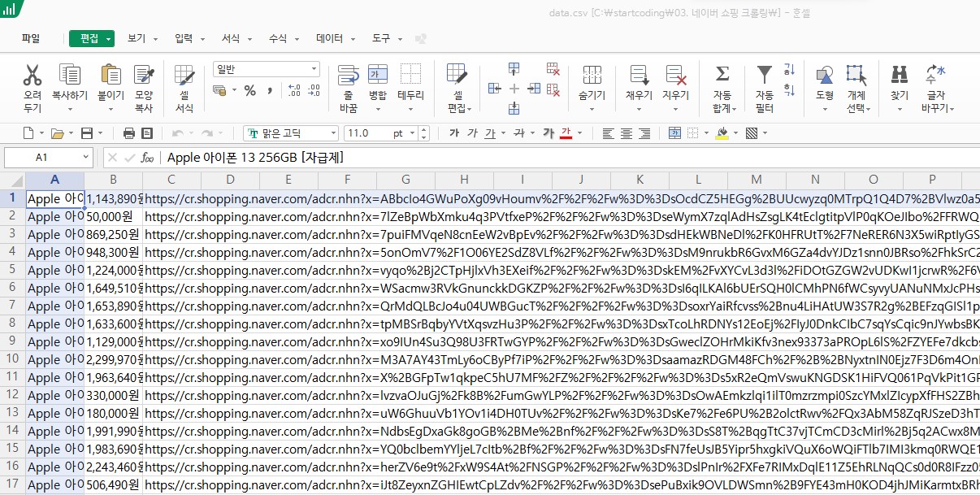Open the fill color dropdown arrow
Screen dimensions: 980x495
tap(735, 133)
